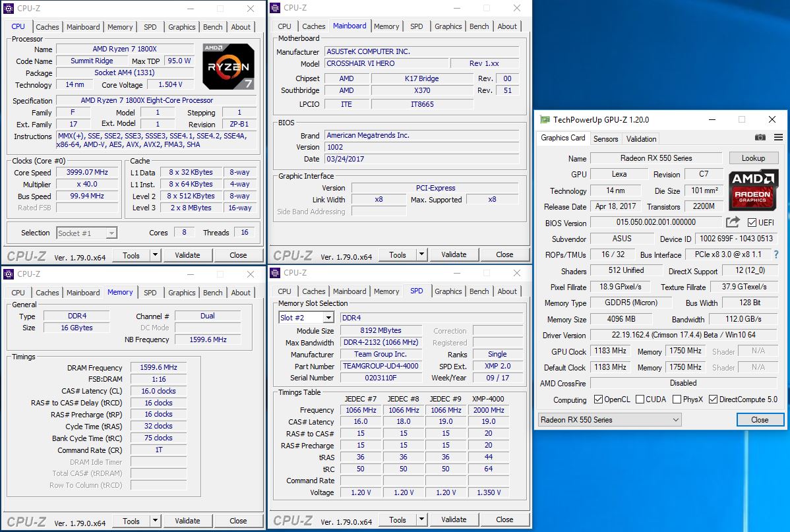Click Validate in the Mainboard window
790x532 pixels.
tap(454, 254)
